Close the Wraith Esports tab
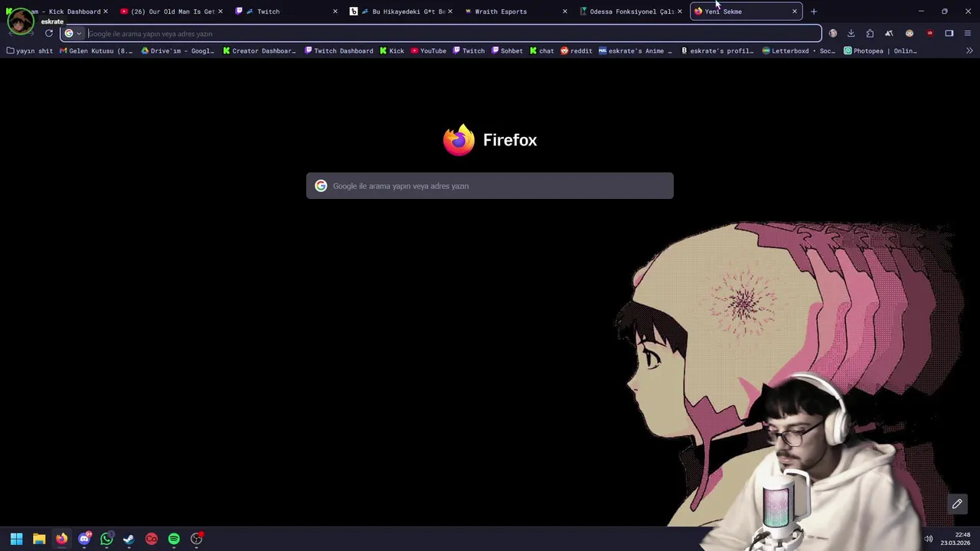This screenshot has height=551, width=980. click(x=565, y=11)
